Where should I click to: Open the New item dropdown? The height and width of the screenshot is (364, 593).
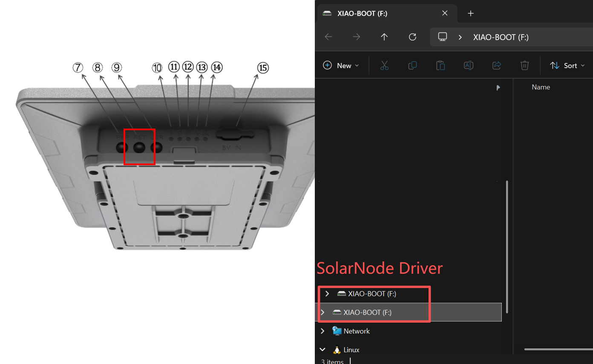tap(341, 66)
